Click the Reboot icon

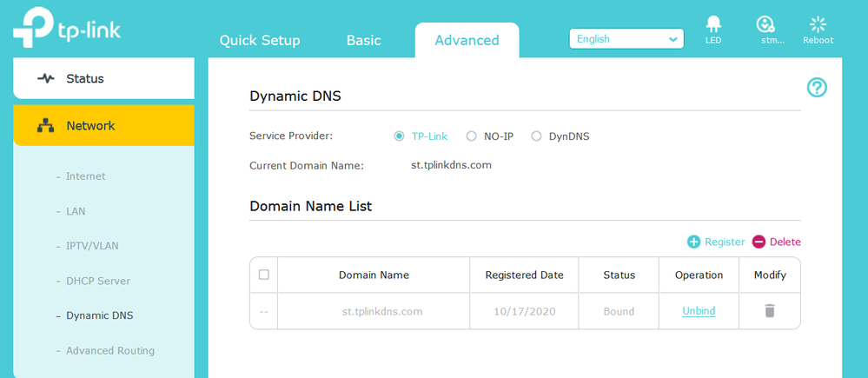[x=818, y=24]
